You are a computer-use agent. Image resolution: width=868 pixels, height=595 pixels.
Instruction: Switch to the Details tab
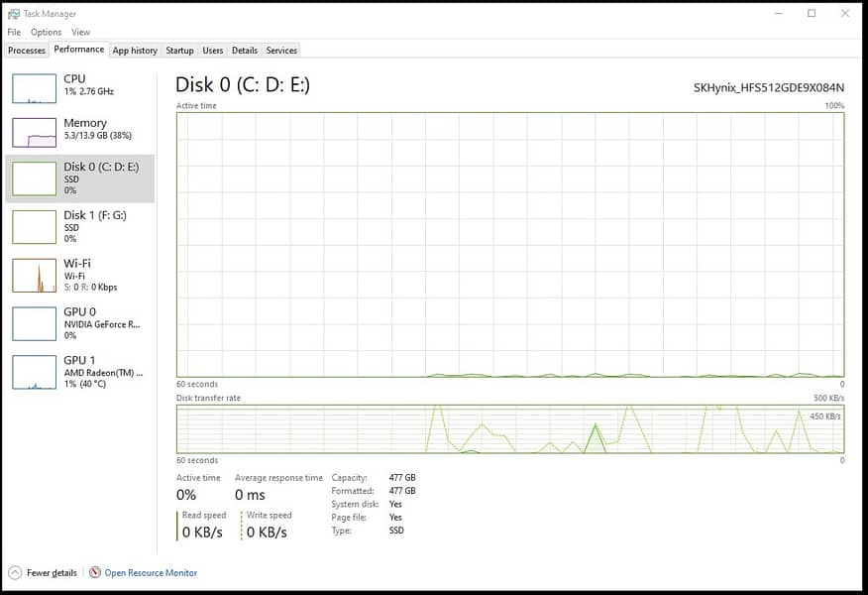coord(245,51)
